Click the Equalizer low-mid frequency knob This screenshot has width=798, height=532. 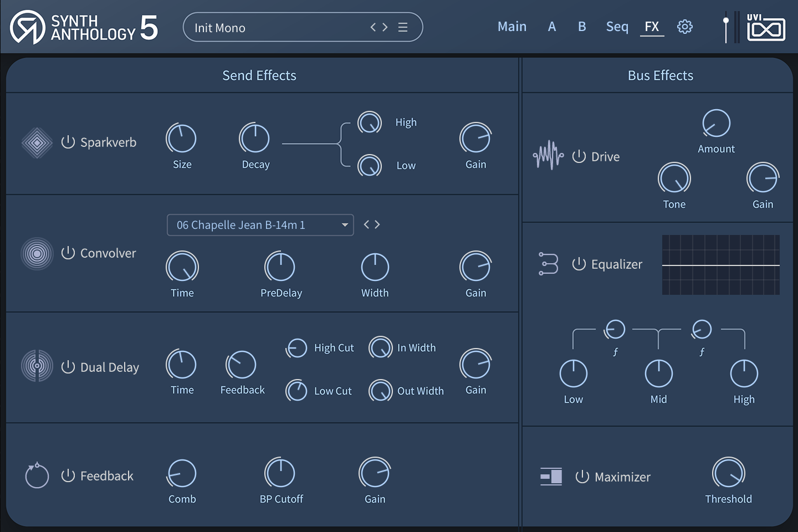click(x=615, y=329)
